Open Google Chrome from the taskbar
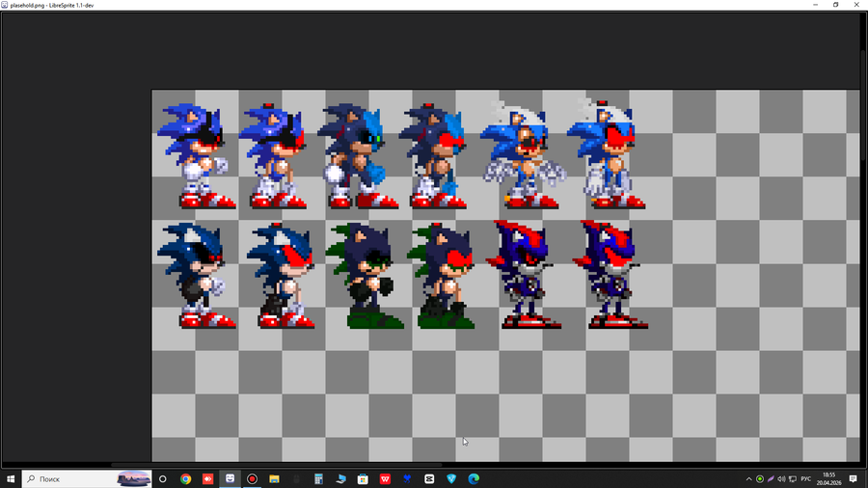 coord(185,478)
